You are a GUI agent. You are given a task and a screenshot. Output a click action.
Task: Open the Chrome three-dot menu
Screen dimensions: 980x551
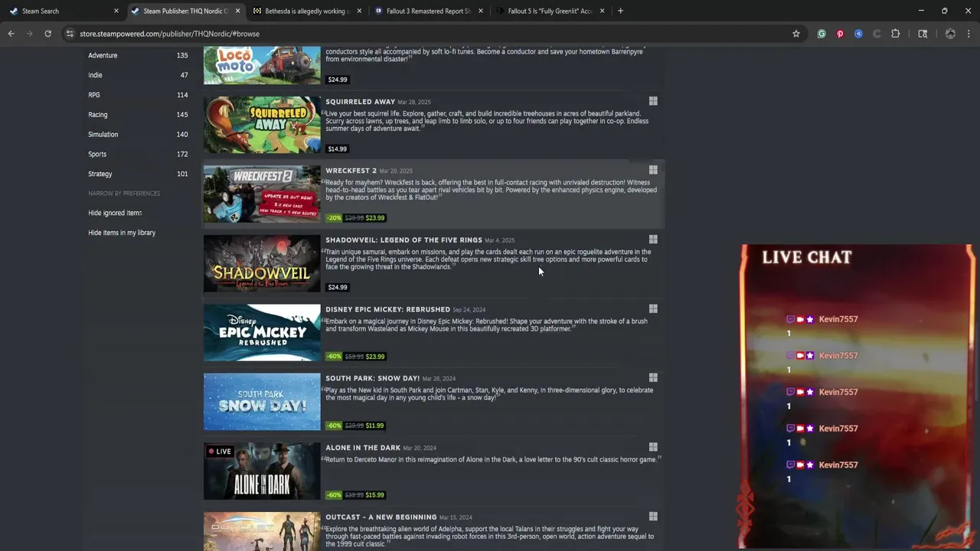[x=969, y=34]
